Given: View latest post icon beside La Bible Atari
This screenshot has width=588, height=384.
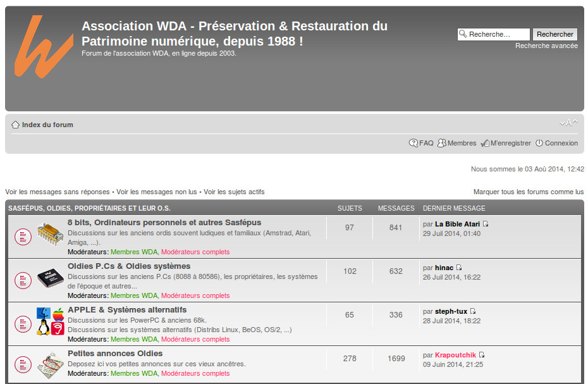Looking at the screenshot, I should [486, 225].
